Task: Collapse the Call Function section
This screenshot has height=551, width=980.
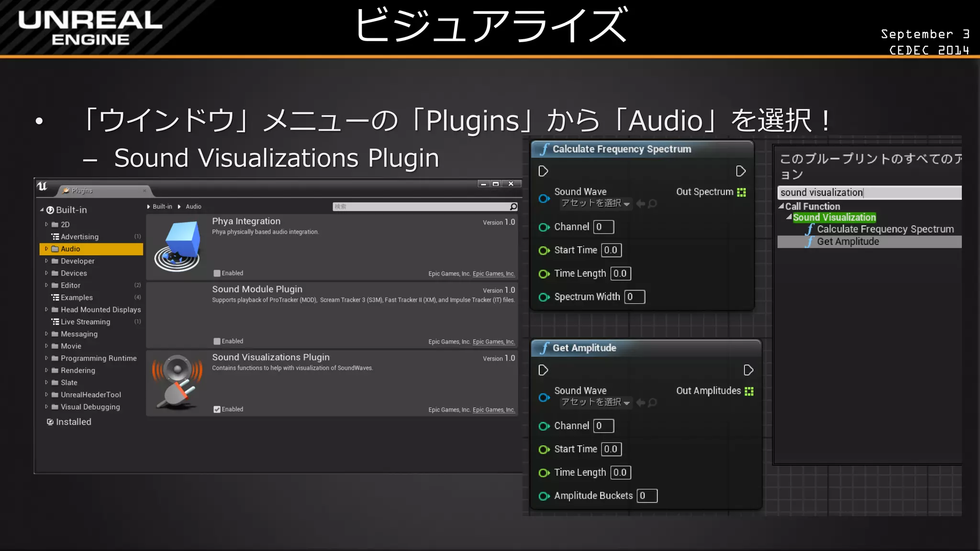Action: click(781, 206)
